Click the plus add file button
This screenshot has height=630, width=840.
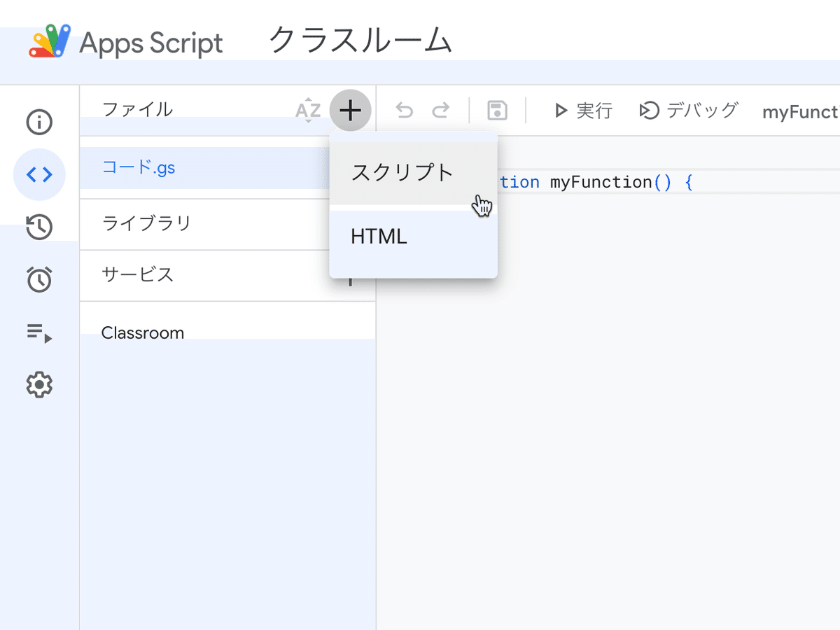point(350,110)
